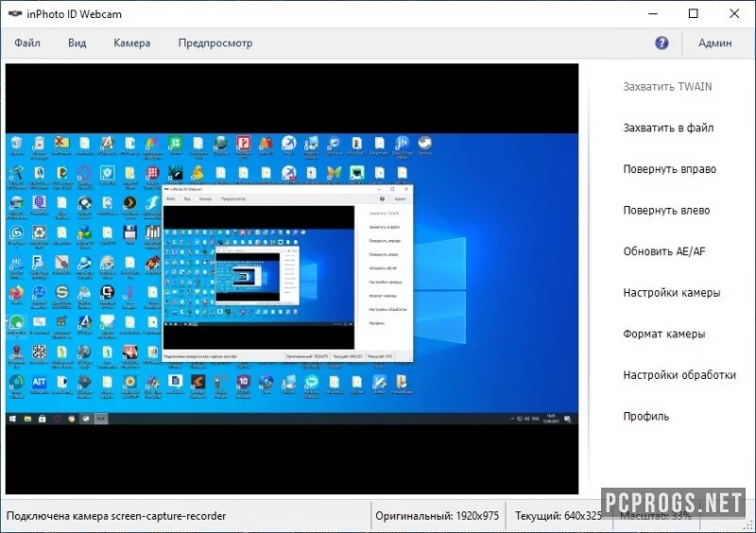Open Формат камеры
The width and height of the screenshot is (756, 533).
coord(664,334)
